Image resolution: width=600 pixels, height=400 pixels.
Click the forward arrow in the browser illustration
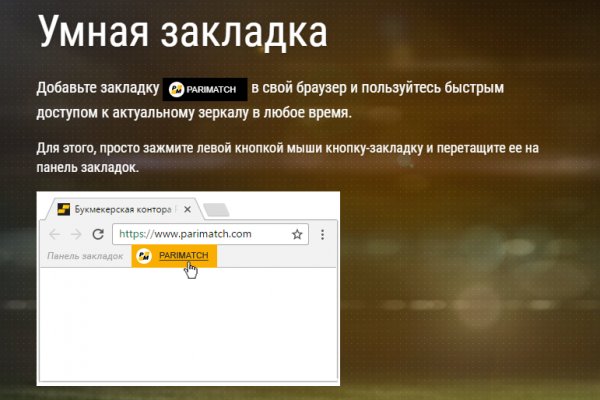(75, 234)
